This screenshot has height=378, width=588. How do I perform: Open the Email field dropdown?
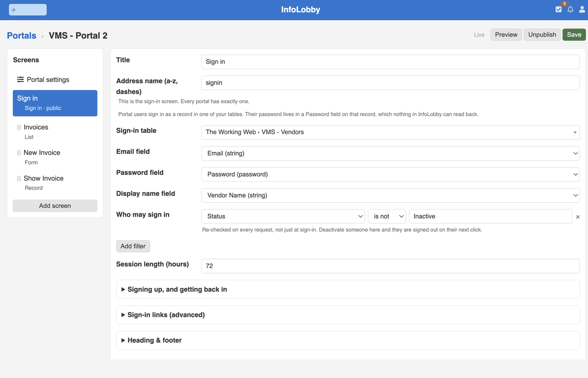[390, 153]
